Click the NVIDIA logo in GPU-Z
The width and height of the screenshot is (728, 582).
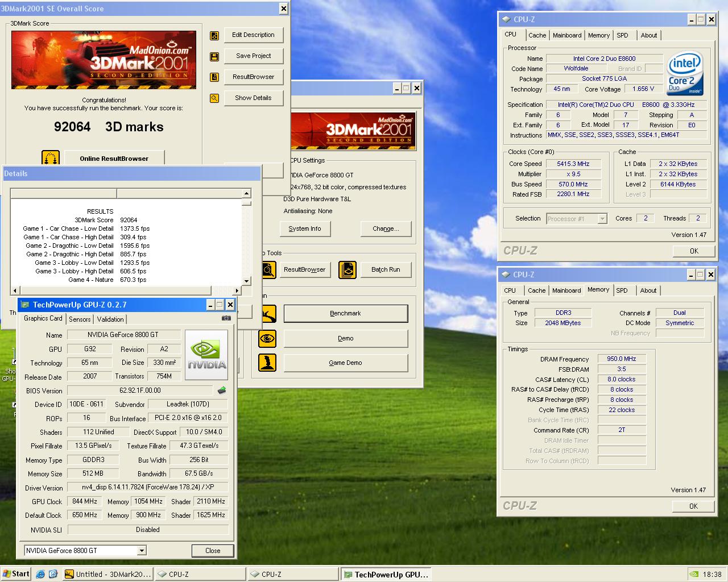[206, 355]
